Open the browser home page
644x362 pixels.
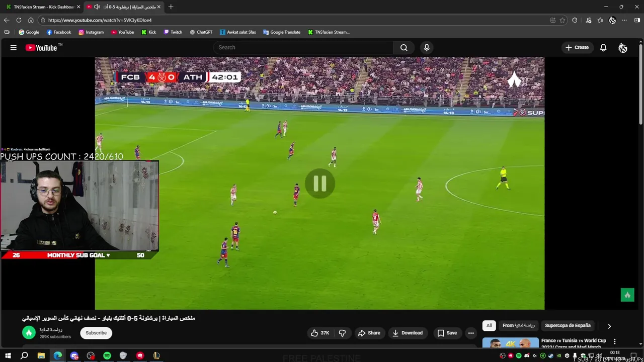[31, 20]
